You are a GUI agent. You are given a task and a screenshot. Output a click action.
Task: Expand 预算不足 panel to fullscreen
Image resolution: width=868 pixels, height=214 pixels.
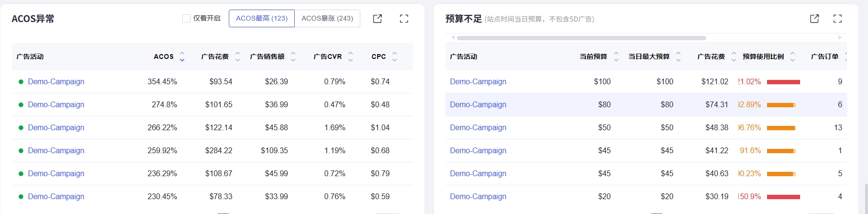(837, 19)
